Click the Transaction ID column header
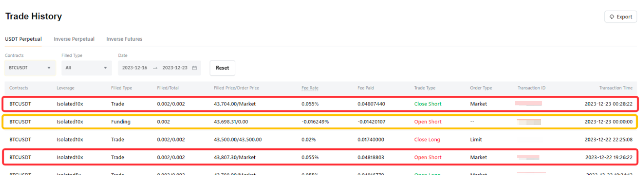The width and height of the screenshot is (644, 175). tap(531, 88)
